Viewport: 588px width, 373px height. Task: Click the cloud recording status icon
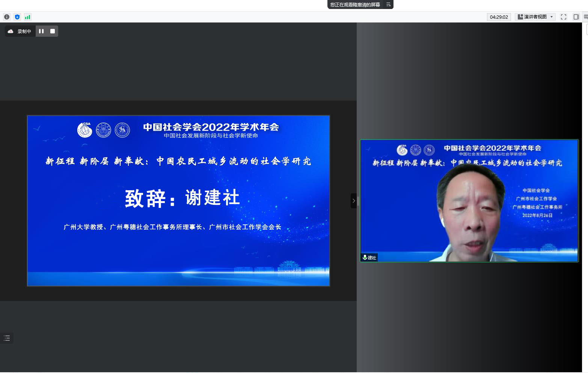pyautogui.click(x=11, y=31)
